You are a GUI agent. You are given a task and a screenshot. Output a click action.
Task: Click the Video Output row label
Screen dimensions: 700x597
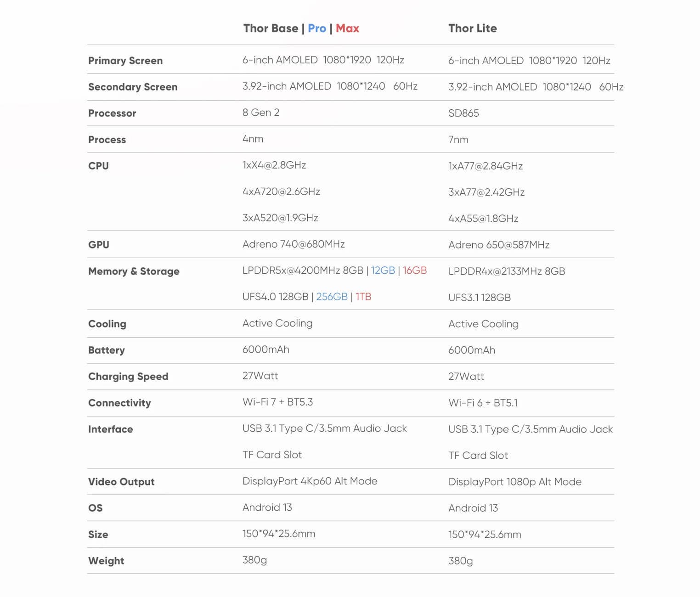click(121, 482)
